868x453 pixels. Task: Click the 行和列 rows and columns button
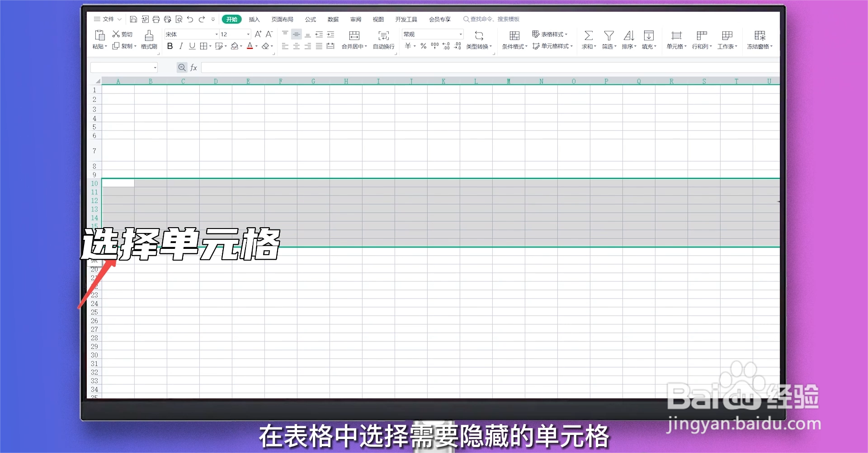(702, 40)
